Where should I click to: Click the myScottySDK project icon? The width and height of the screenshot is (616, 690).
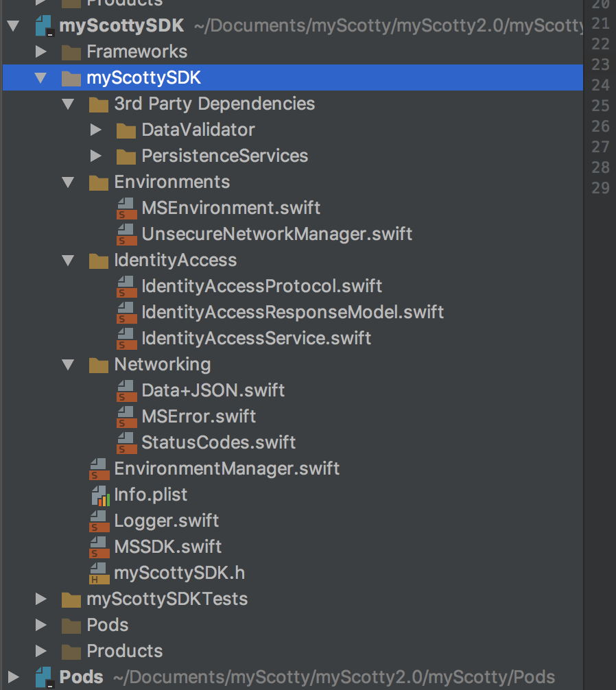[x=45, y=25]
